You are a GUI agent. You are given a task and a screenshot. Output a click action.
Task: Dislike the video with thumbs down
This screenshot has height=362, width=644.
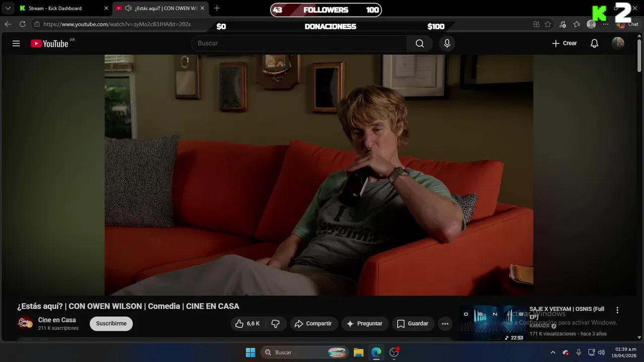pyautogui.click(x=275, y=324)
